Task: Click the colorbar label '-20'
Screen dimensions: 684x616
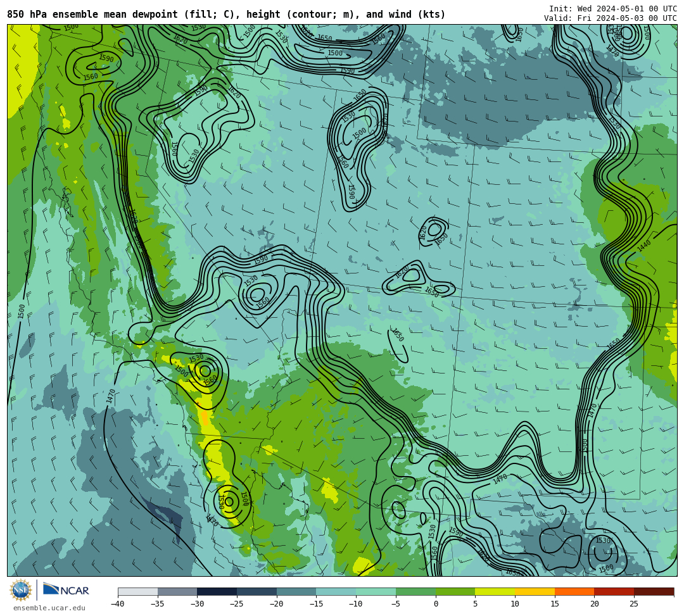Action: (x=276, y=604)
